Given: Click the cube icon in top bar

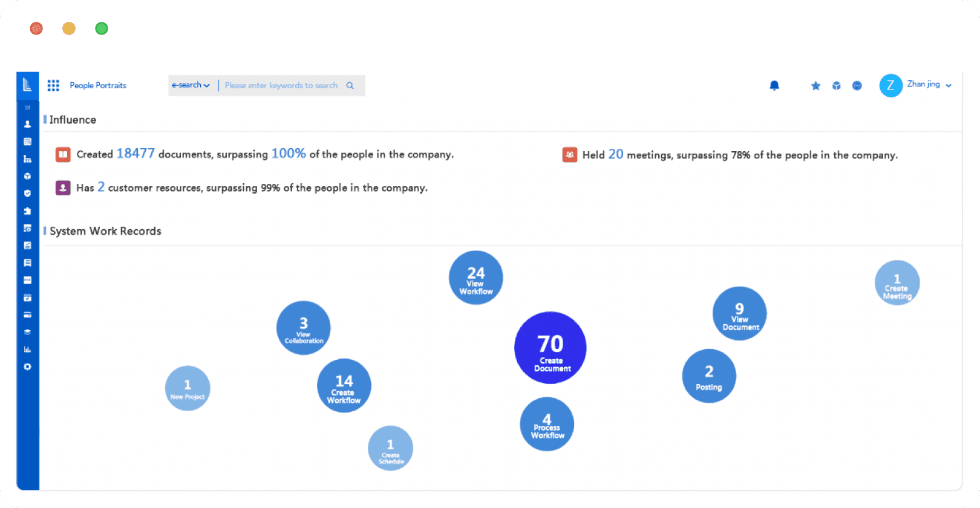Looking at the screenshot, I should 836,86.
